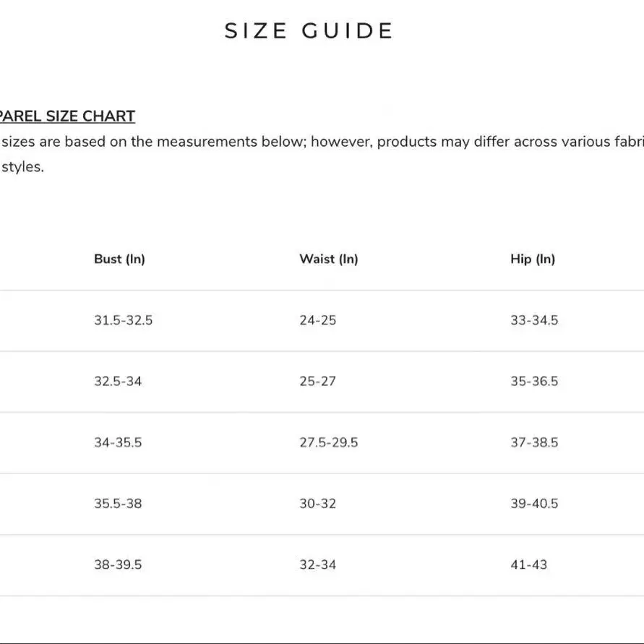Screen dimensions: 644x644
Task: Click the 24-25 waist measurement cell
Action: [318, 320]
